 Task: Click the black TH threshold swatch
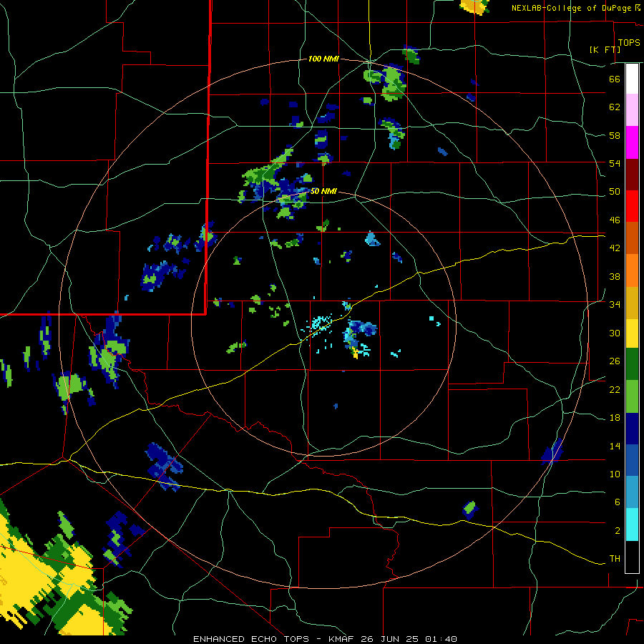[x=632, y=557]
